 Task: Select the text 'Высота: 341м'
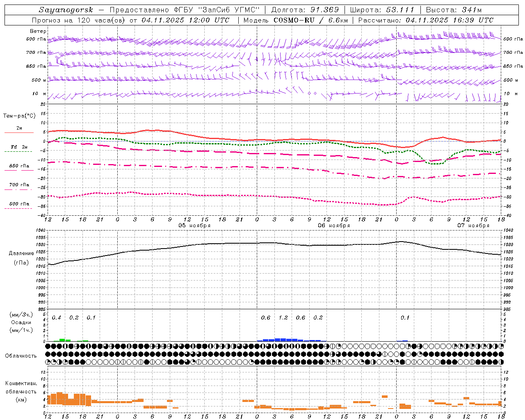click(454, 10)
